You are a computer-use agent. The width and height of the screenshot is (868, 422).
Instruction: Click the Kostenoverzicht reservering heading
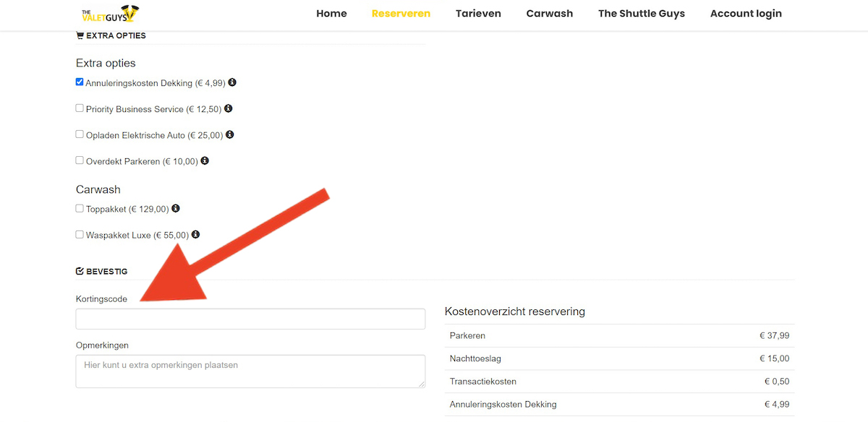[515, 311]
